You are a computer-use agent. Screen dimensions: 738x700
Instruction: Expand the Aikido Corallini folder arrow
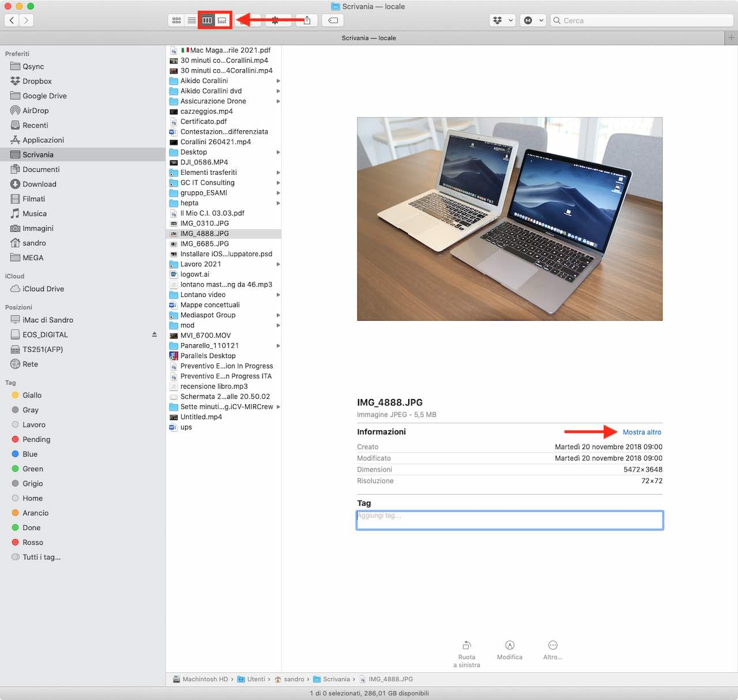(x=278, y=81)
